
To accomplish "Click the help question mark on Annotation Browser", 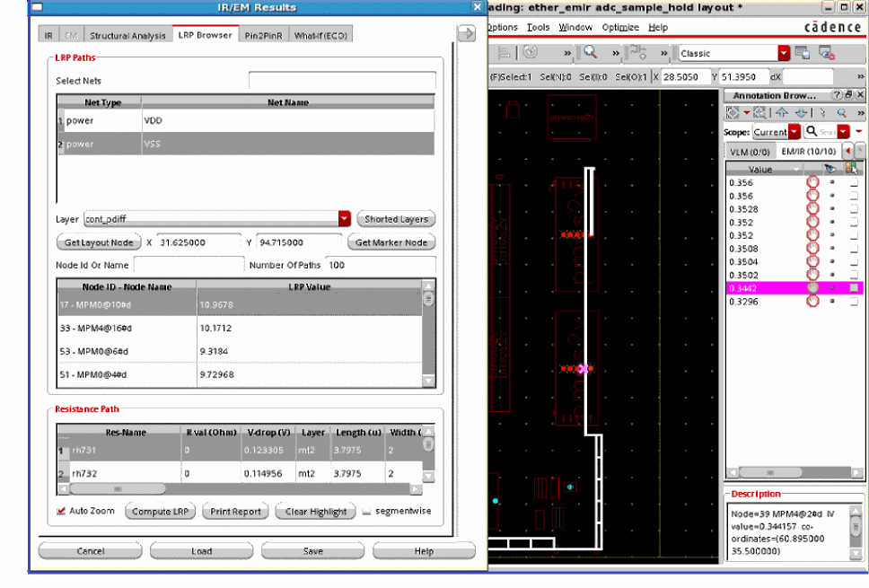I will 837,95.
